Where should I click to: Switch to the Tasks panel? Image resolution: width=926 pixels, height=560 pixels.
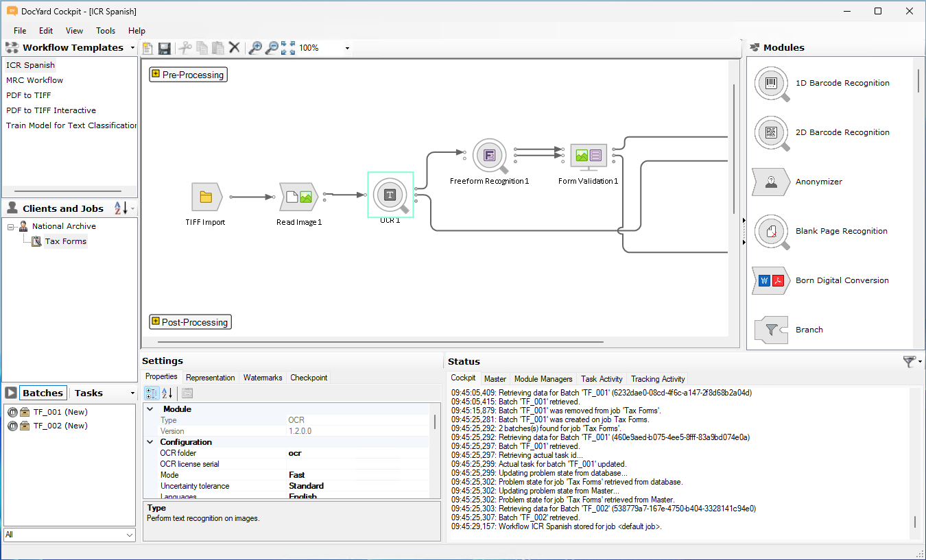click(88, 393)
